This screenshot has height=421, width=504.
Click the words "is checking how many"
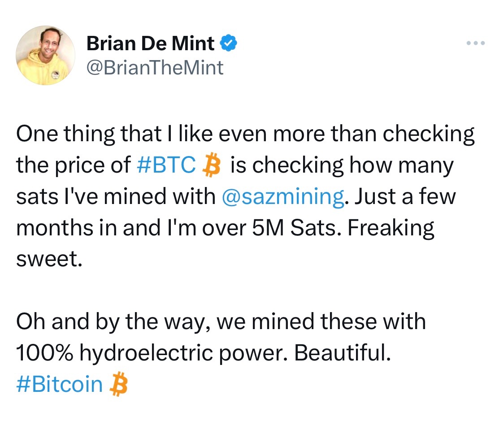(342, 165)
